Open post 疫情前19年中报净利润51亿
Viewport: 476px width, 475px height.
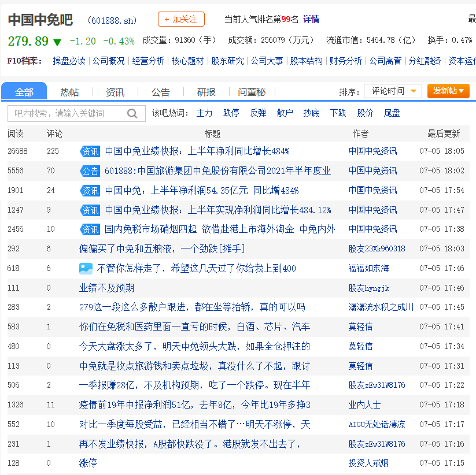[x=194, y=405]
